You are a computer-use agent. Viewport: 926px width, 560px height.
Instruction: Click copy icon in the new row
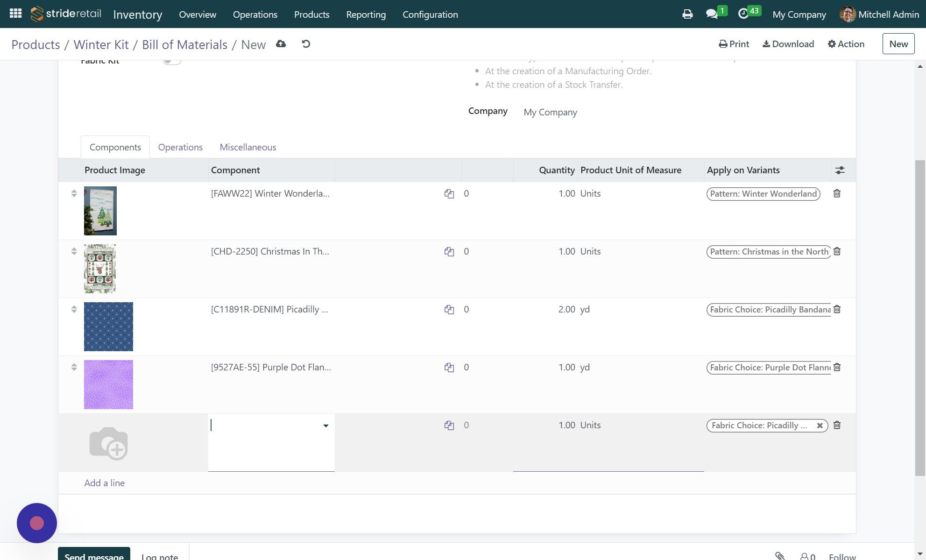[449, 425]
